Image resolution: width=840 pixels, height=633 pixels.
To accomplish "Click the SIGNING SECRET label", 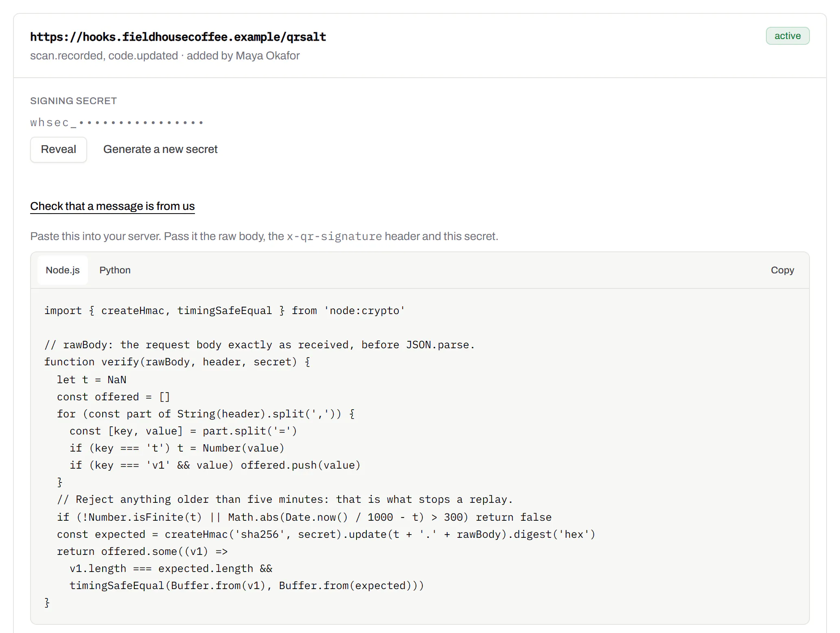I will tap(74, 101).
